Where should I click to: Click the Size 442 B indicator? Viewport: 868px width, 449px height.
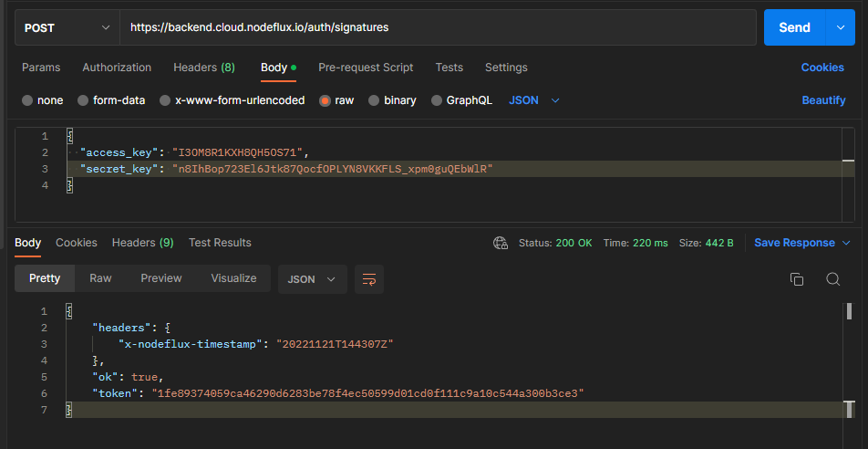pyautogui.click(x=707, y=243)
